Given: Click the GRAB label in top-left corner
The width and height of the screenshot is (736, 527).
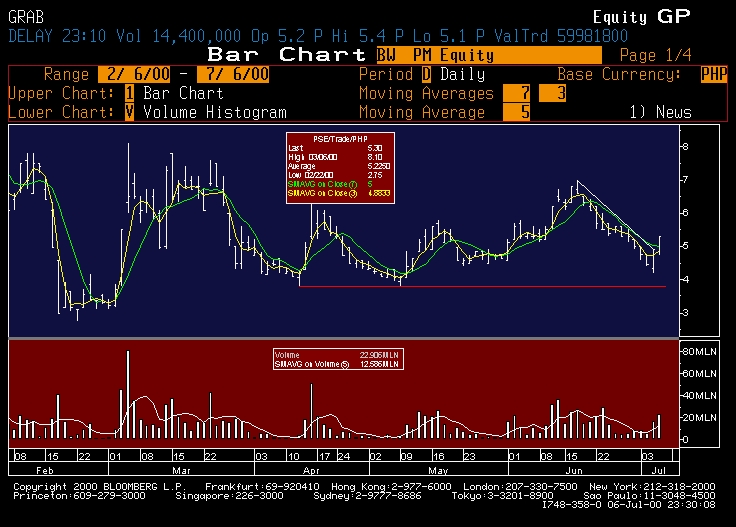Looking at the screenshot, I should [25, 16].
